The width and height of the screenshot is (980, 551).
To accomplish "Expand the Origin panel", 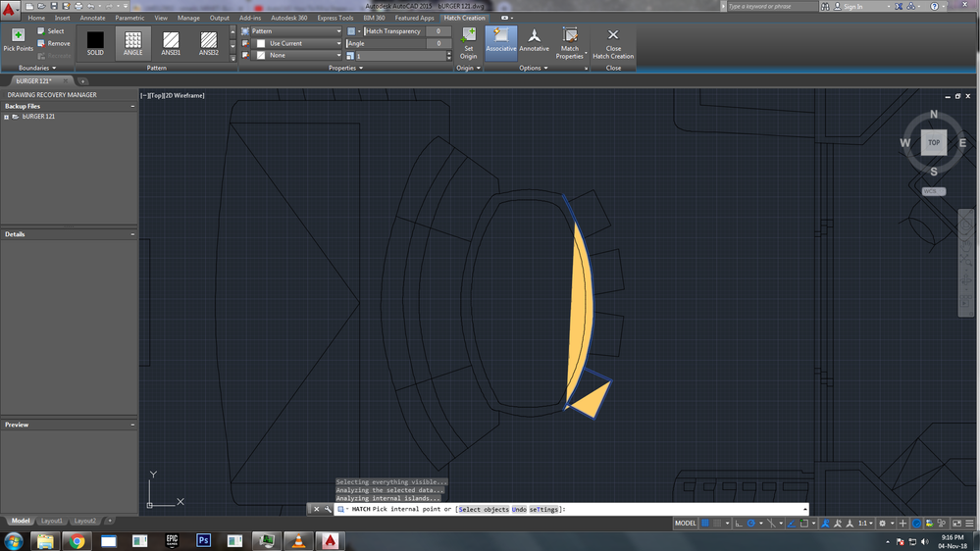I will (x=468, y=68).
